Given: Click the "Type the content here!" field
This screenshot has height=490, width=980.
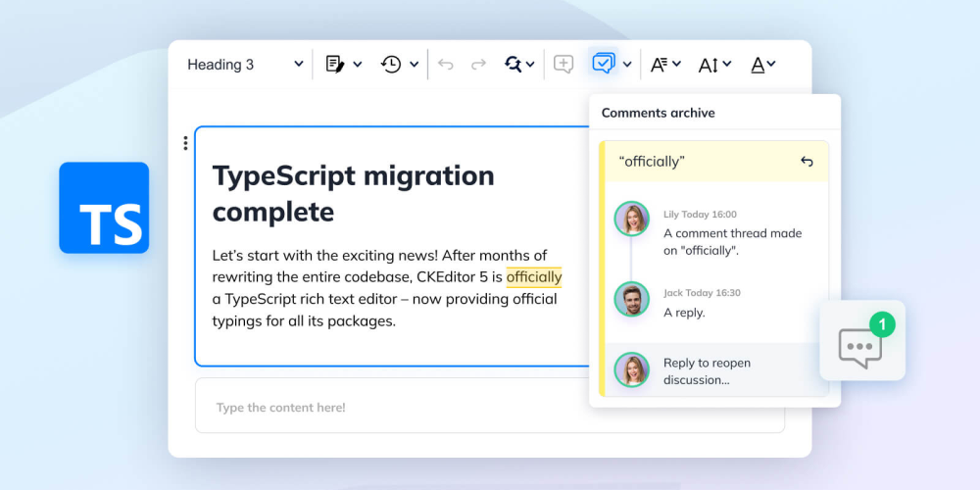Looking at the screenshot, I should pyautogui.click(x=490, y=406).
